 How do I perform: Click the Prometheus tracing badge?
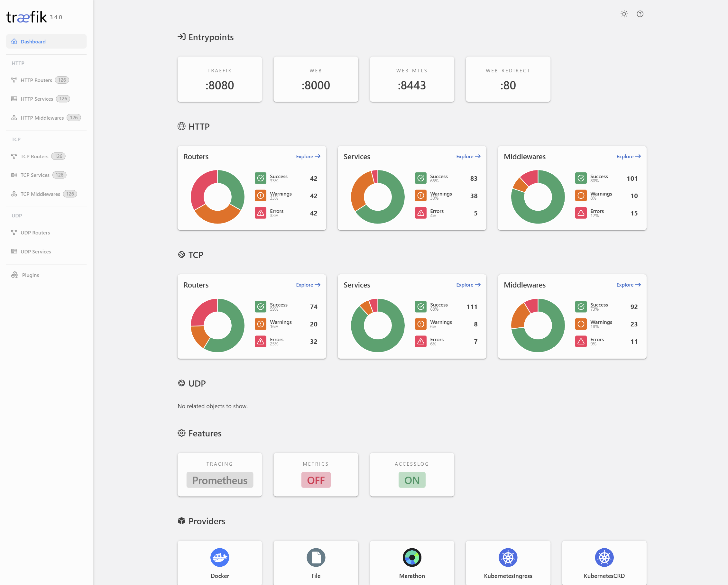click(x=219, y=480)
